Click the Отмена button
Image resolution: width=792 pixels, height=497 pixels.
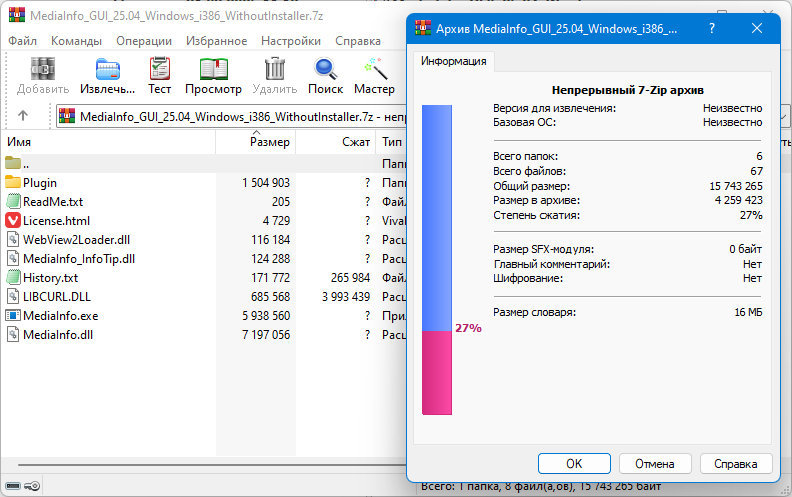pyautogui.click(x=655, y=464)
